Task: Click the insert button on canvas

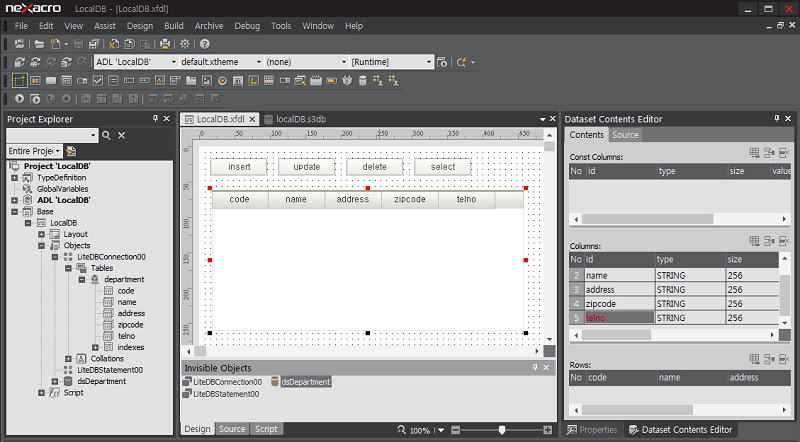Action: (239, 167)
